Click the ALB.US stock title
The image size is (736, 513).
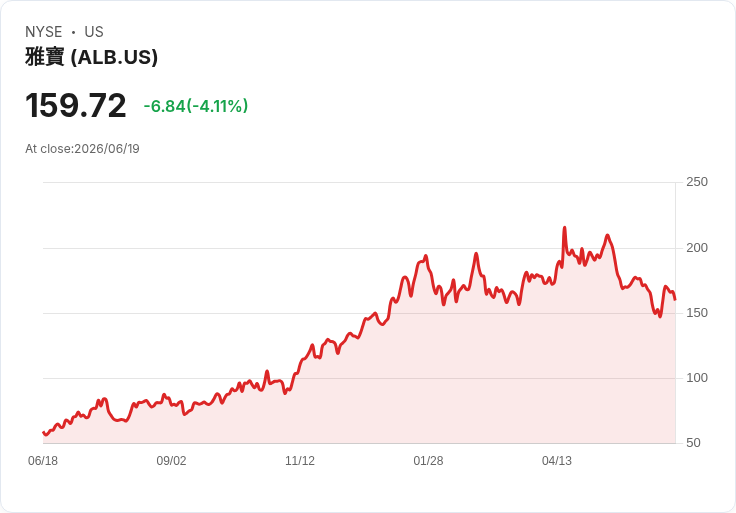tap(92, 57)
